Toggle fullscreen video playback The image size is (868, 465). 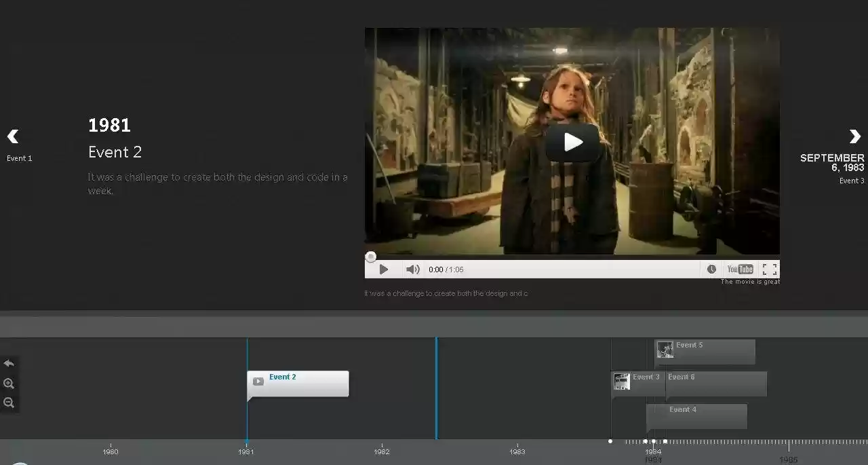tap(769, 269)
